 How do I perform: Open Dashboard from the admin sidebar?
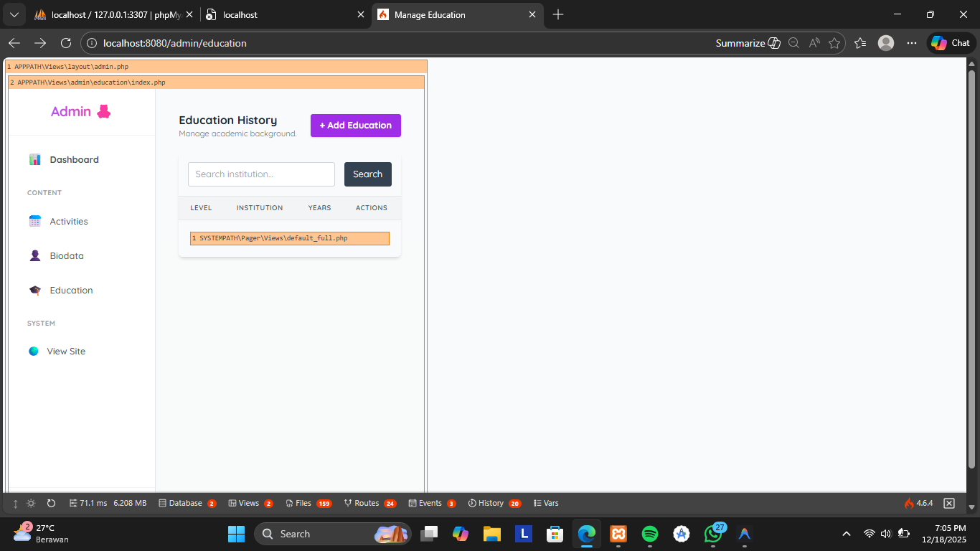[74, 159]
